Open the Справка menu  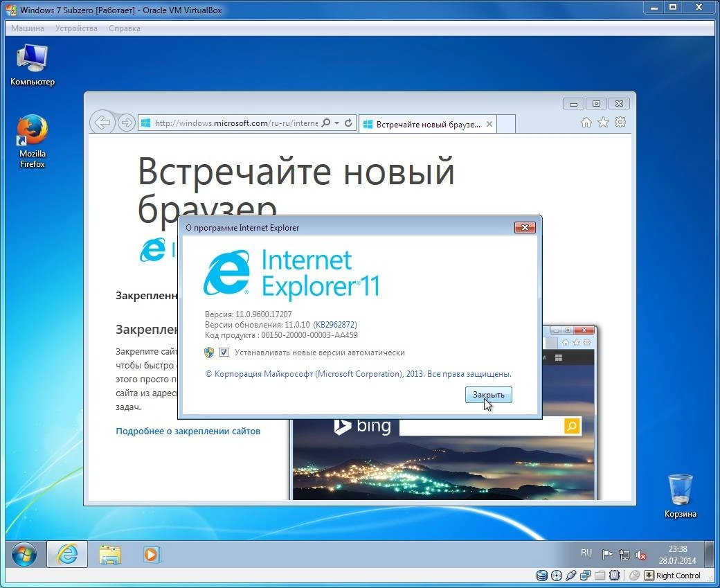[125, 28]
